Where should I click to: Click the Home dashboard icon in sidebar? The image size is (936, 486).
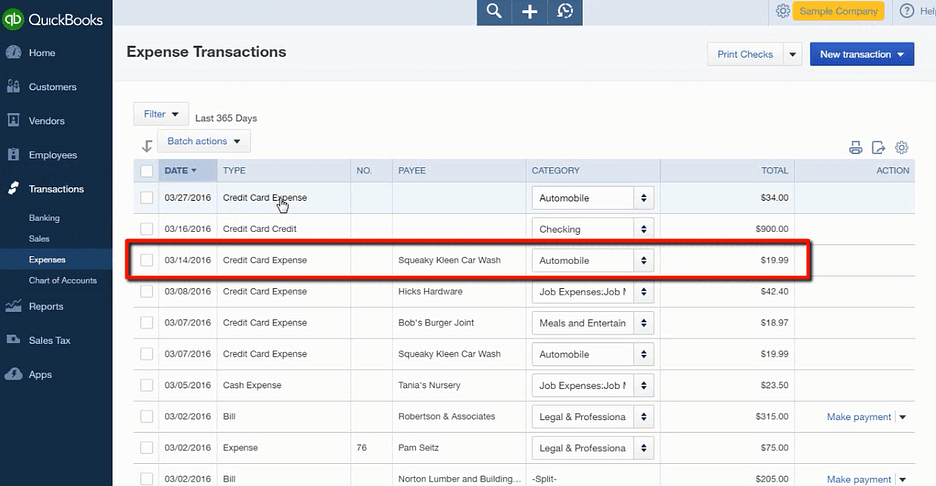tap(13, 53)
